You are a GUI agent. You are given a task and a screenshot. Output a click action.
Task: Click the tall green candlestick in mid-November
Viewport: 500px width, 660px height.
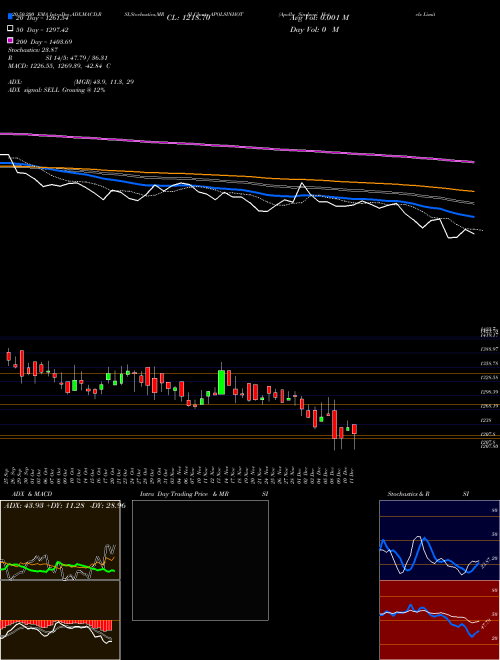pos(221,382)
